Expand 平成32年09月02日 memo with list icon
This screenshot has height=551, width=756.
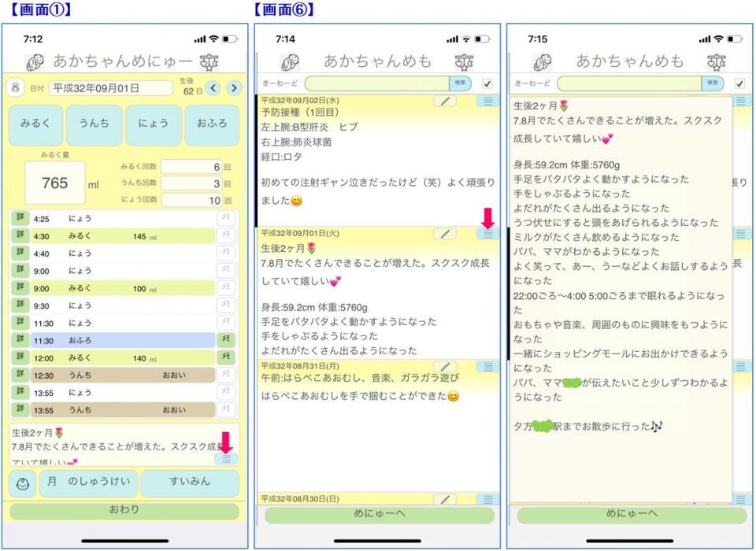tap(488, 101)
